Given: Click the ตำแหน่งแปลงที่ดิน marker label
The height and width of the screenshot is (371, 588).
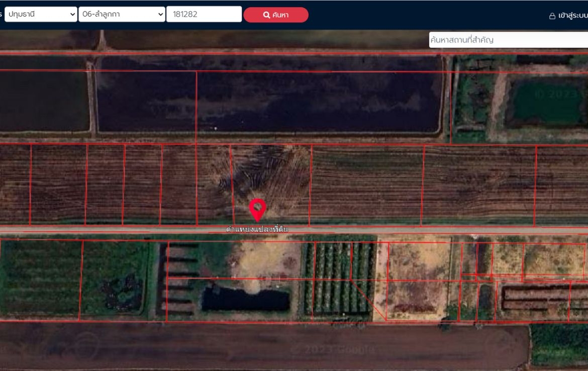Looking at the screenshot, I should tap(257, 229).
